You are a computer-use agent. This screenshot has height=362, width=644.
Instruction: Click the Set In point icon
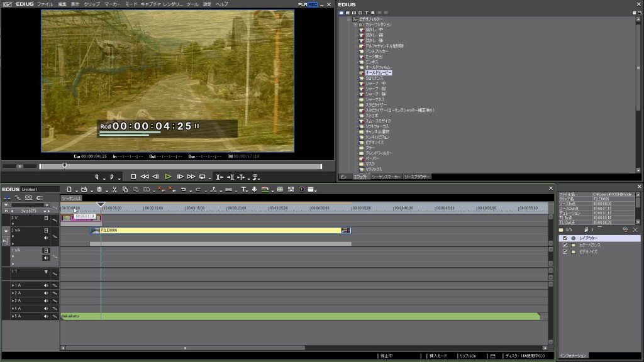[96, 177]
